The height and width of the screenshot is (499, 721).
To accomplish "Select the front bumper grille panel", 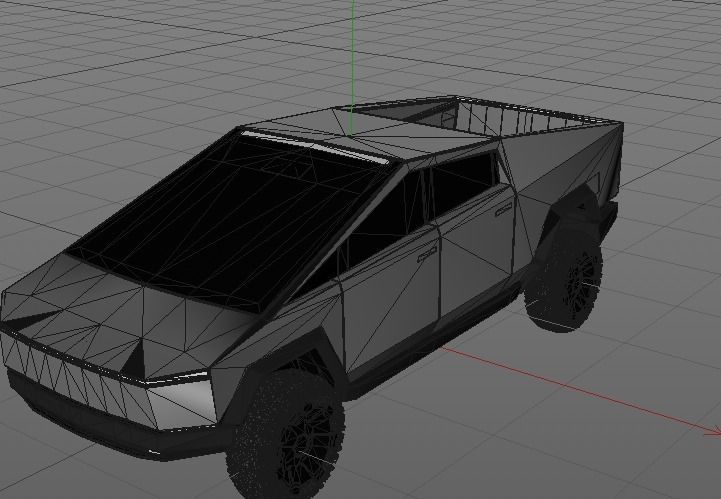I will pyautogui.click(x=78, y=377).
